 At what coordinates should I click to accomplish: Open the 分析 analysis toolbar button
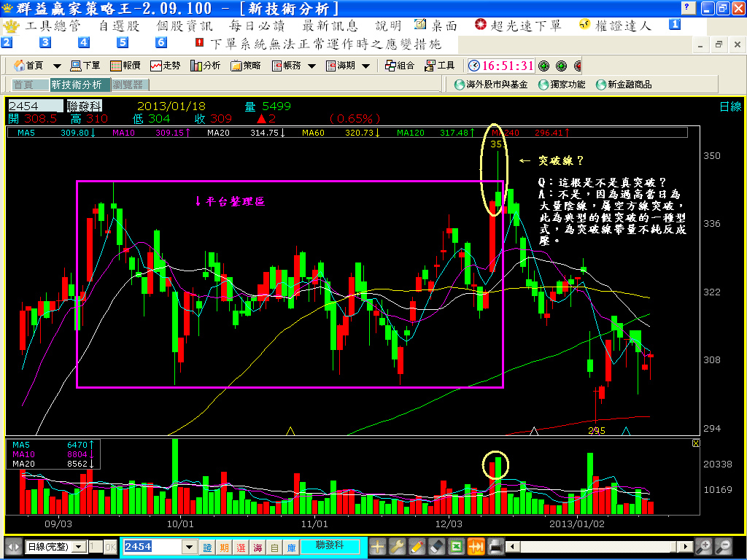(x=205, y=66)
